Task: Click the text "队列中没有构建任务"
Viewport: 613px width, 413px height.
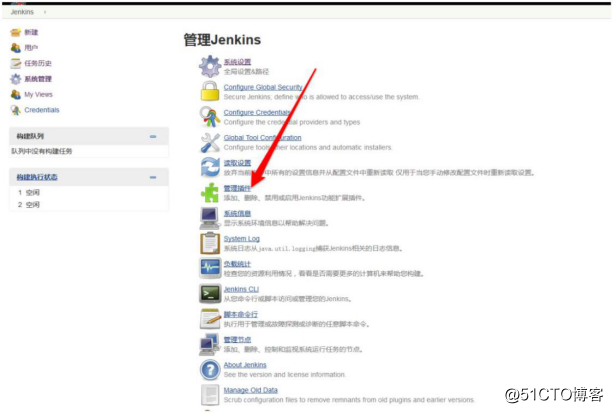Action: coord(41,151)
